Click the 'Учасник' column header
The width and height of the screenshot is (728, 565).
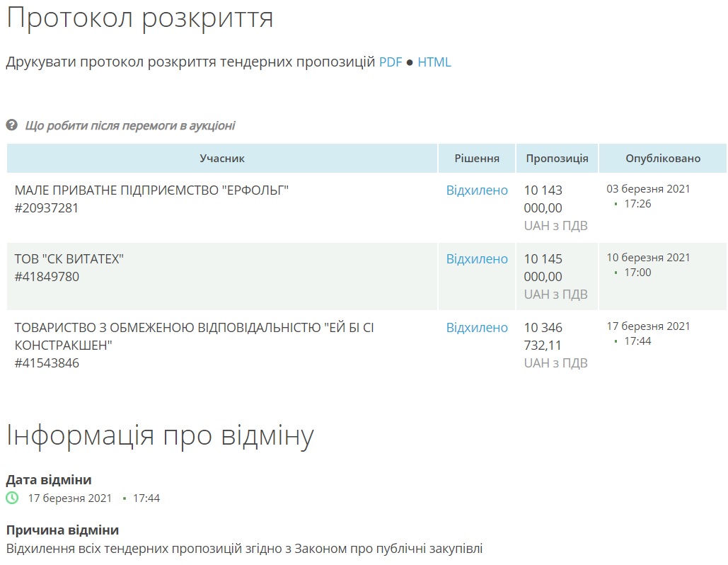222,159
